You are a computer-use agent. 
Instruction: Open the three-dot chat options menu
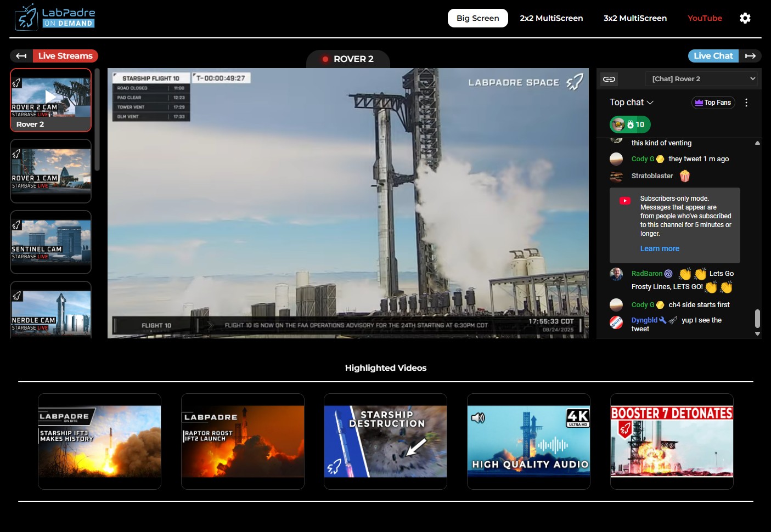[x=746, y=102]
